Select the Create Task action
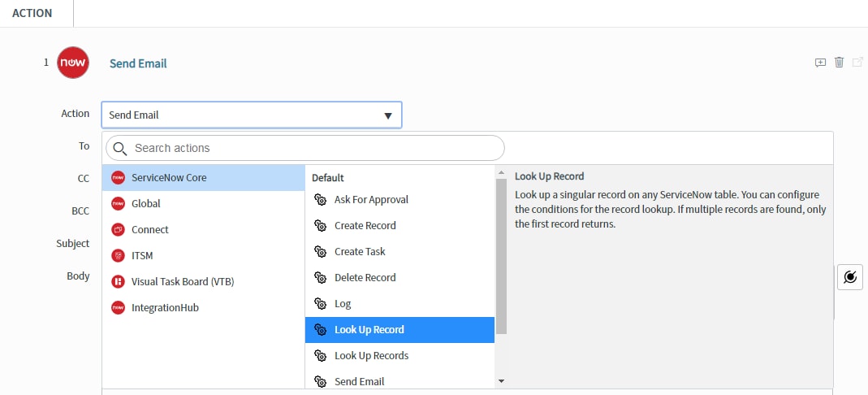The image size is (868, 395). [x=399, y=251]
